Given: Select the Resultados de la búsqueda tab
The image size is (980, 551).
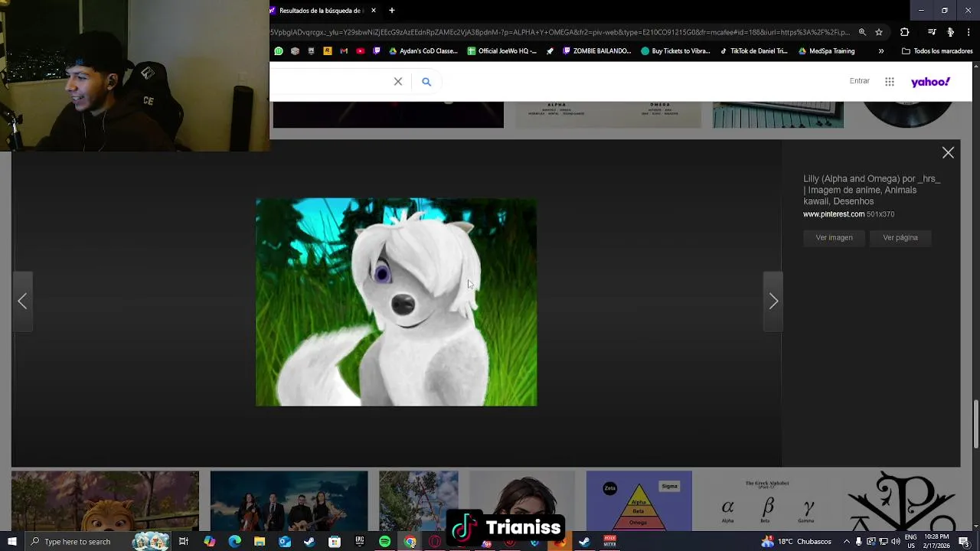Looking at the screenshot, I should [x=325, y=11].
